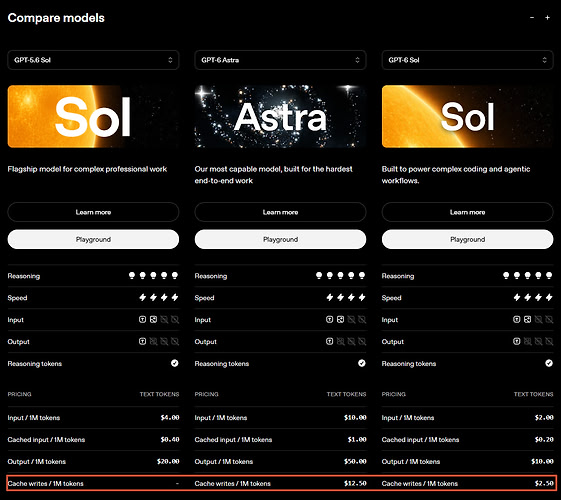Screen dimensions: 561x500
Task: Click Learn more under GPT-6 Sol
Action: (x=468, y=212)
